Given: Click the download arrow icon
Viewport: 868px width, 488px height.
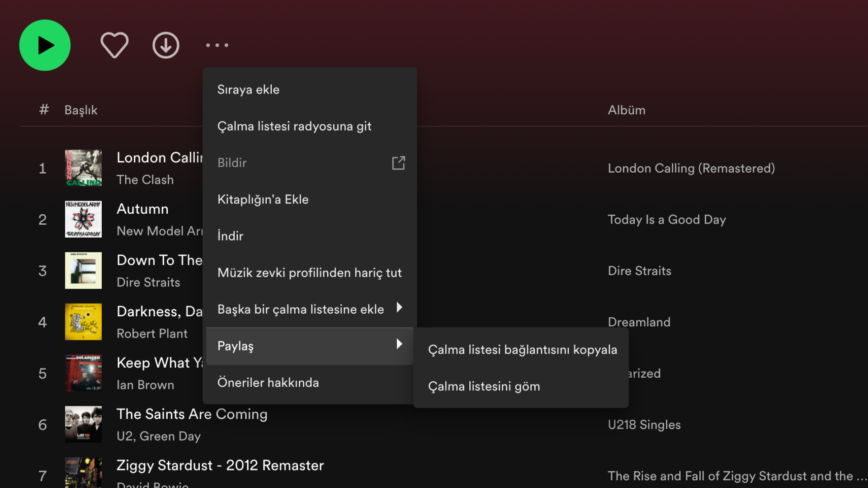Looking at the screenshot, I should (166, 45).
